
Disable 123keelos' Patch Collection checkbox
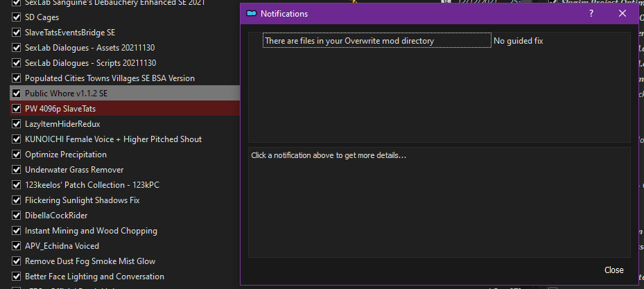pos(17,185)
